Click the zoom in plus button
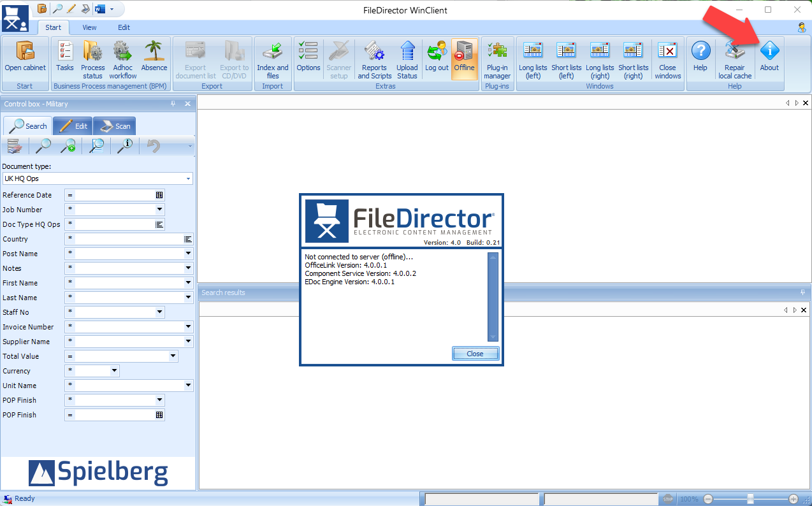This screenshot has width=812, height=506. pyautogui.click(x=793, y=499)
